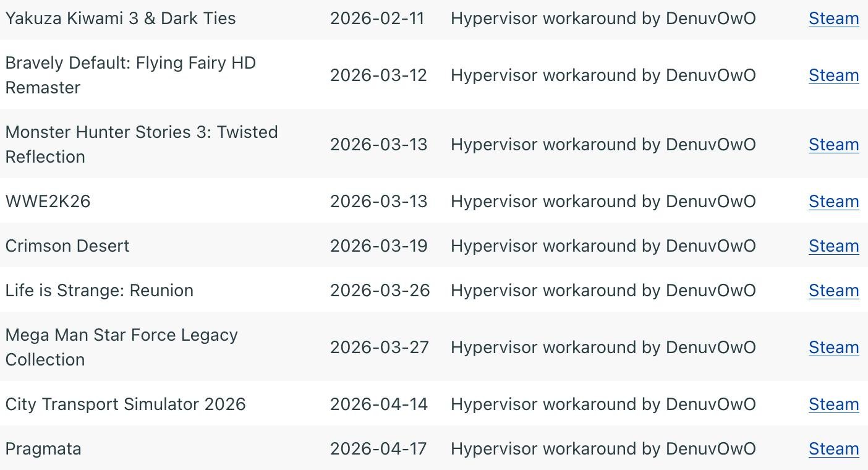Open Steam link for Bravely Default remaster
The image size is (868, 470).
point(833,75)
